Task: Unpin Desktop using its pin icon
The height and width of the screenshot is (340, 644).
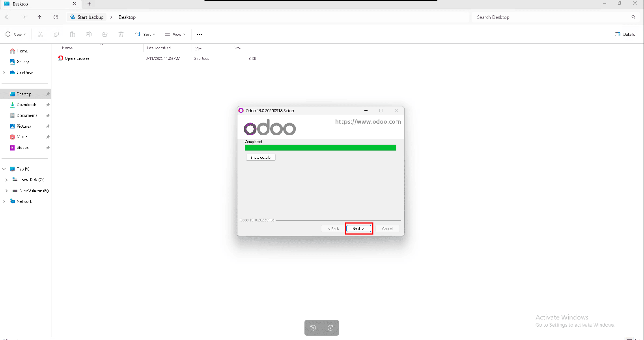Action: tap(48, 94)
